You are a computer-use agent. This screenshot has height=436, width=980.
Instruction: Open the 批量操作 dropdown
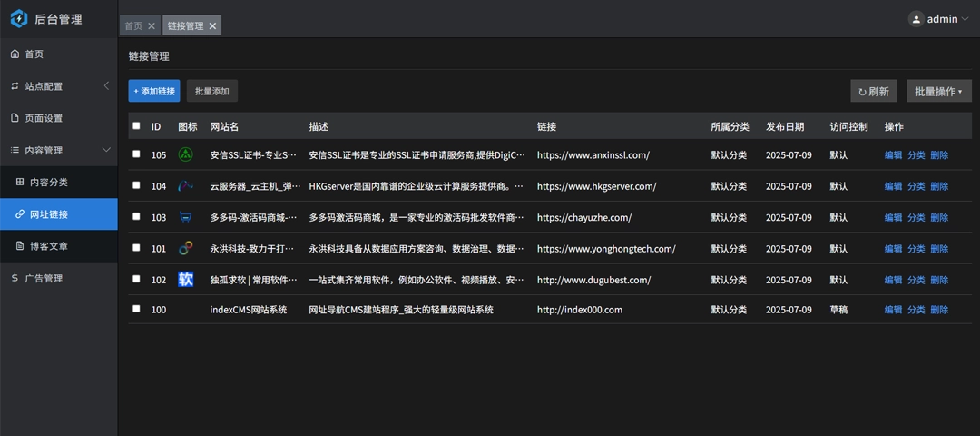click(938, 91)
